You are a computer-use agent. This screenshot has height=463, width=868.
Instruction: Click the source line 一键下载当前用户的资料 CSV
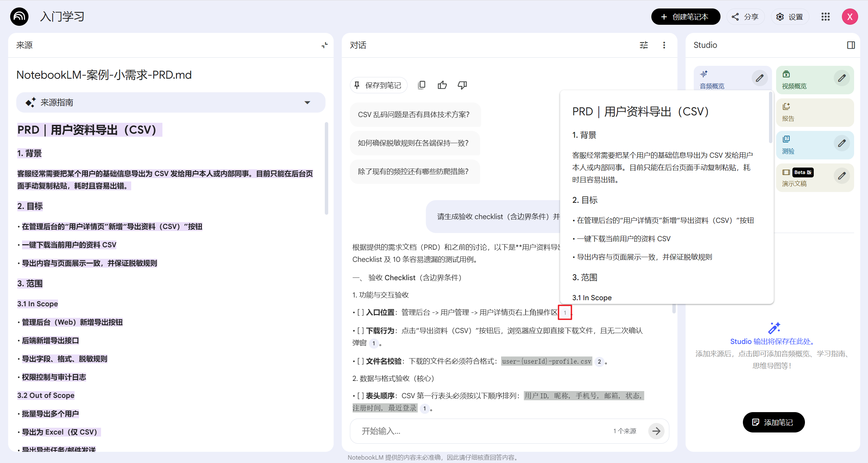[x=69, y=245]
